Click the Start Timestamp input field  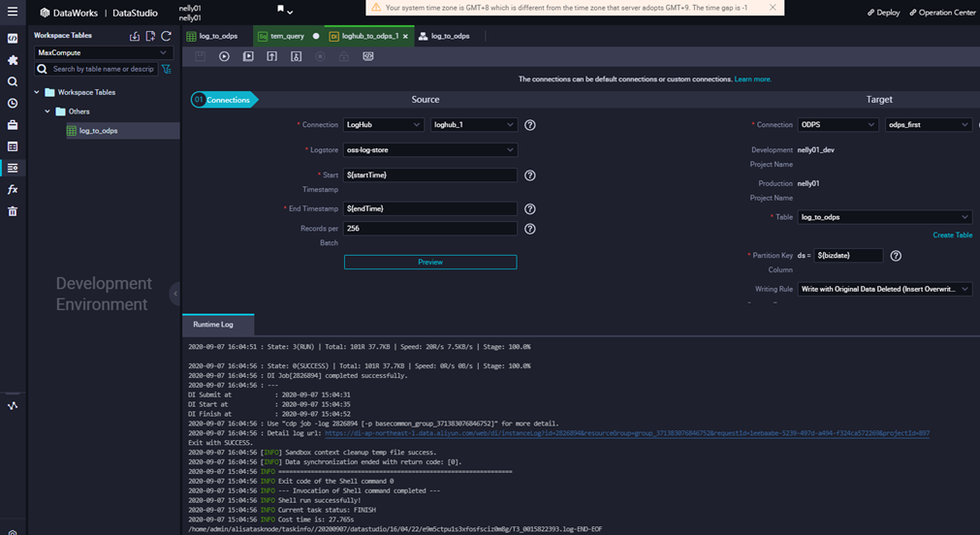pos(430,175)
